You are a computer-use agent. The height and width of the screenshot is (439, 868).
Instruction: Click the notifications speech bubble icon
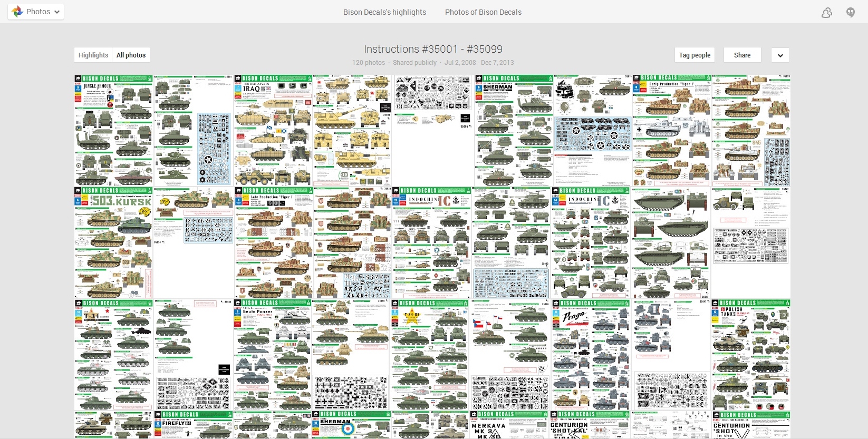point(850,12)
